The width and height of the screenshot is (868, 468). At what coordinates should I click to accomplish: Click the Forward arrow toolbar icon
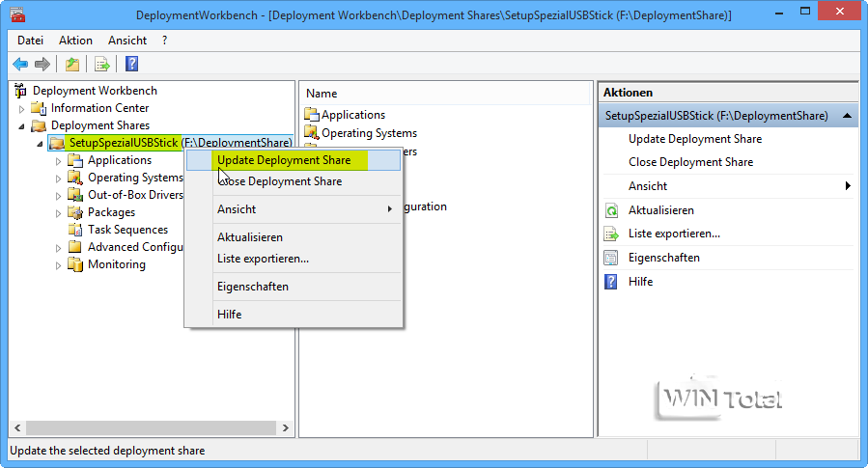[42, 65]
